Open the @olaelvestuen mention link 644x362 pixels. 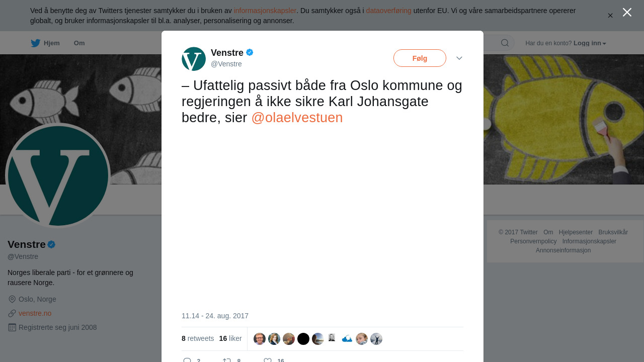[297, 118]
